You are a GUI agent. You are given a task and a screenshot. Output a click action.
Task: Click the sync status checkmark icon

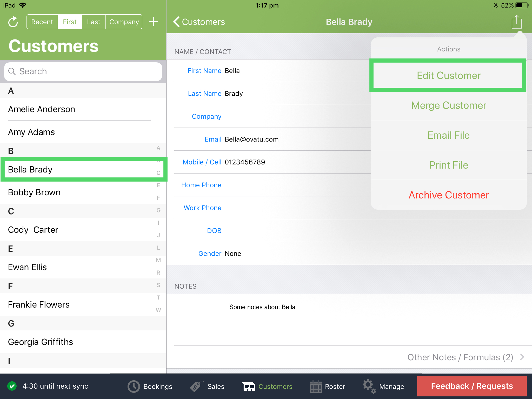pyautogui.click(x=12, y=386)
